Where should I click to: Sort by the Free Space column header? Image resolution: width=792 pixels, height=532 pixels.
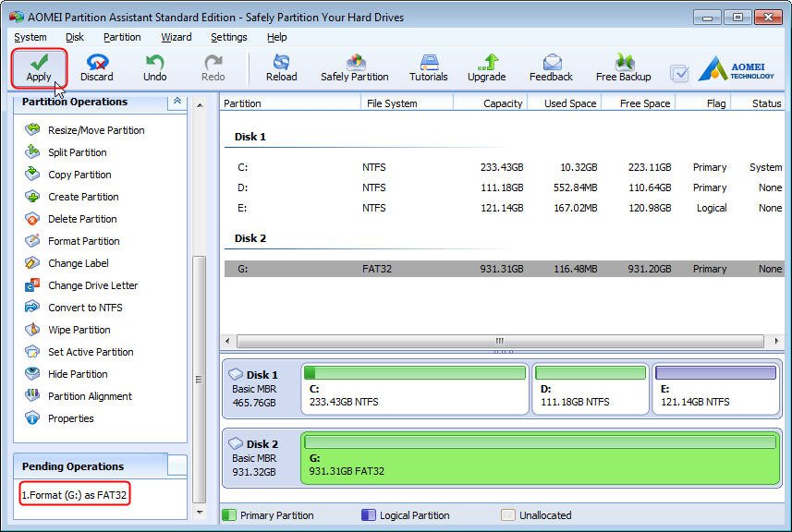click(x=638, y=103)
